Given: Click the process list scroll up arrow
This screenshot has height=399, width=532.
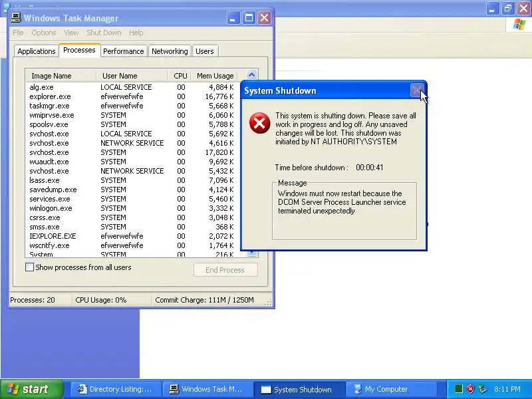Looking at the screenshot, I should coord(252,74).
